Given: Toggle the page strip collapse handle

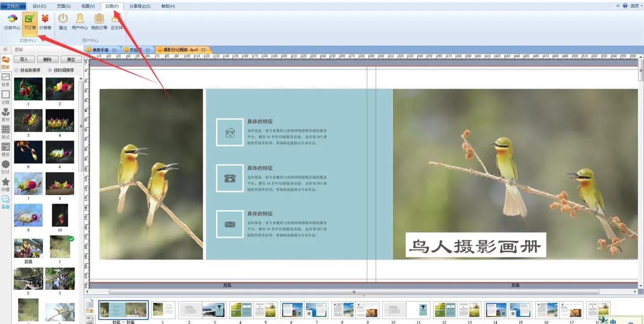Looking at the screenshot, I should pos(363,296).
